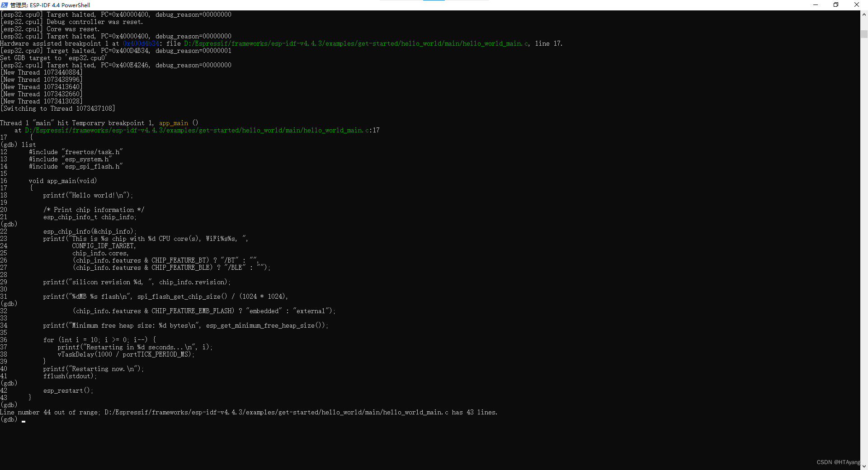Screen dimensions: 868x470
Task: Click the window title 'ESP-IDF 4.4 PowerShell'
Action: coord(60,5)
